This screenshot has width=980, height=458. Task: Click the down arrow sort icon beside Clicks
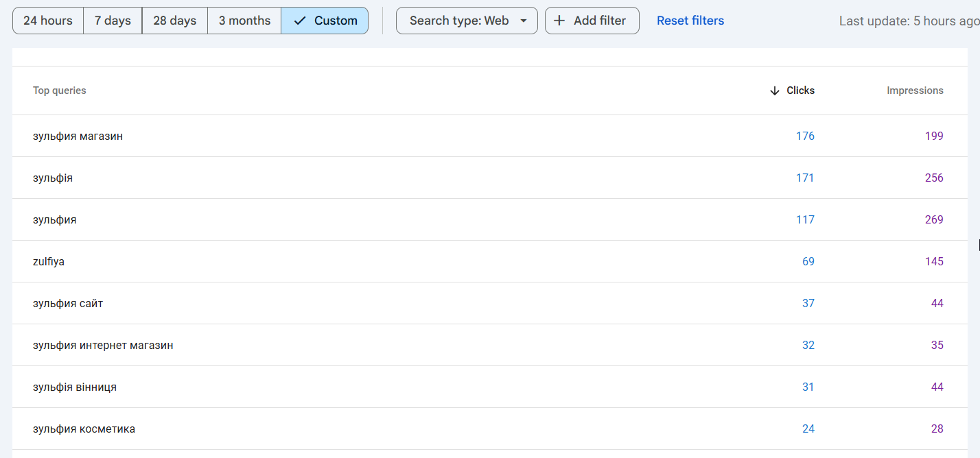pos(775,91)
